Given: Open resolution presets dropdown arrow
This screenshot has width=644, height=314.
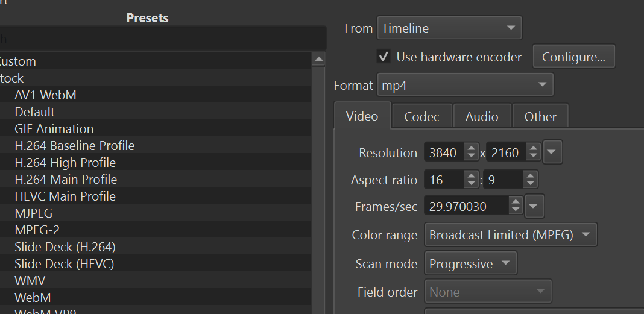Looking at the screenshot, I should [x=552, y=152].
